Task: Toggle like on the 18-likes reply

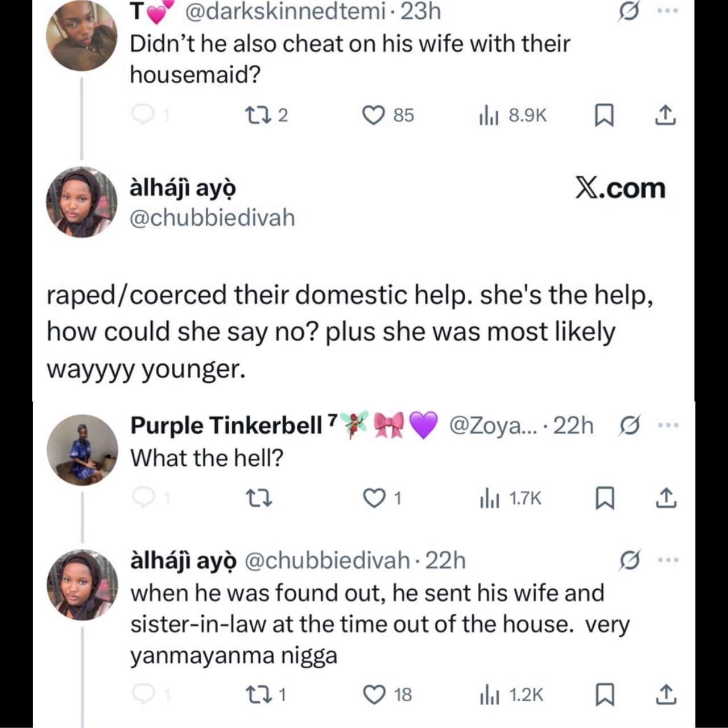Action: click(374, 694)
